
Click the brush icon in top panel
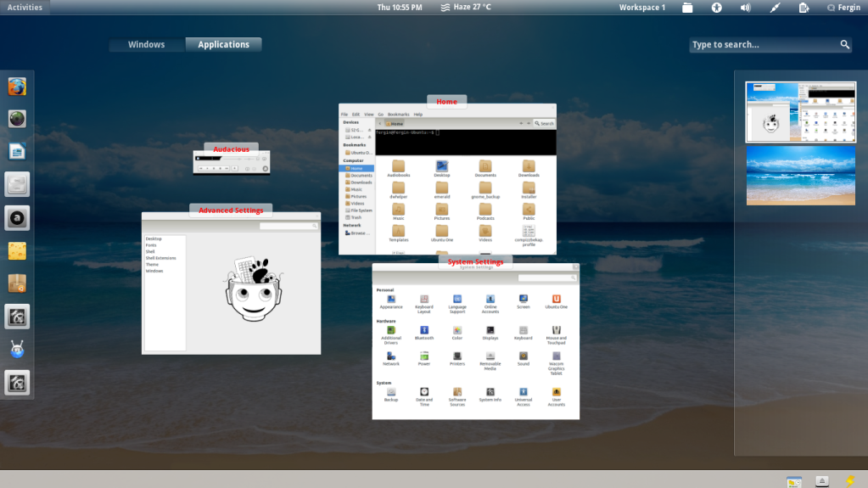(x=775, y=7)
